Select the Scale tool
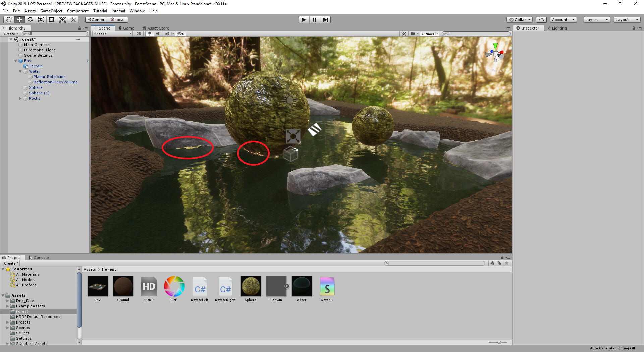 tap(41, 20)
